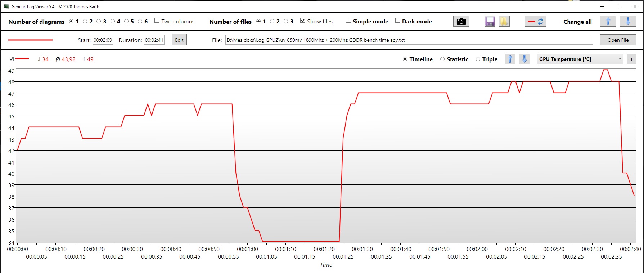Viewport: 644px width, 273px height.
Task: Uncheck the Show files checkbox
Action: (303, 21)
